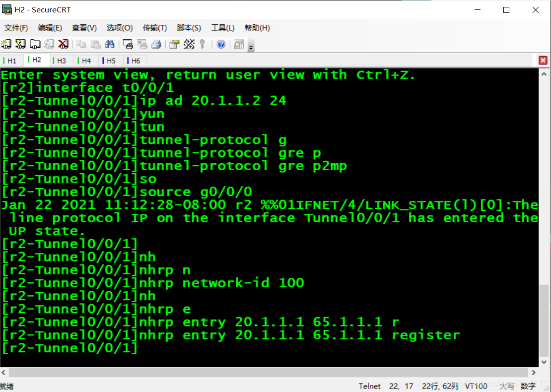551x392 pixels.
Task: Click the Reconnect session icon
Action: 49,44
